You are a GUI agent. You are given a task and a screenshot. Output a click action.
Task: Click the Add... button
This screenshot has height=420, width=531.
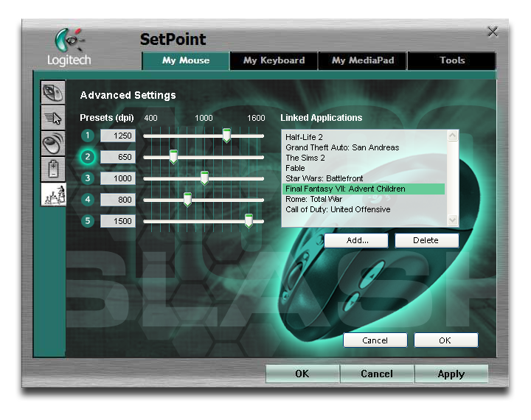click(357, 240)
